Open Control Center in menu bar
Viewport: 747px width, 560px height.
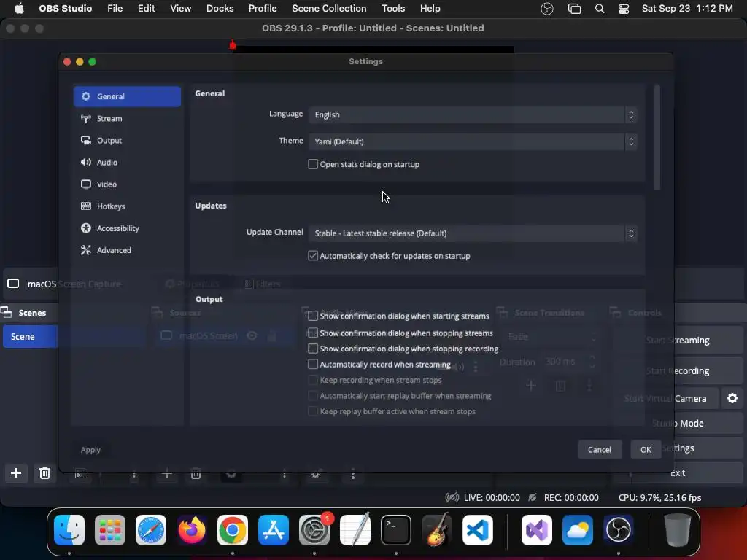click(x=624, y=9)
